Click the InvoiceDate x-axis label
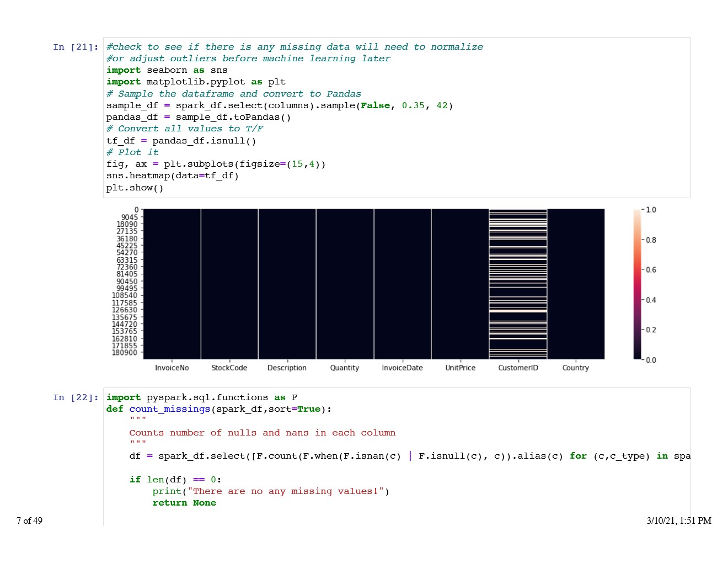 402,368
